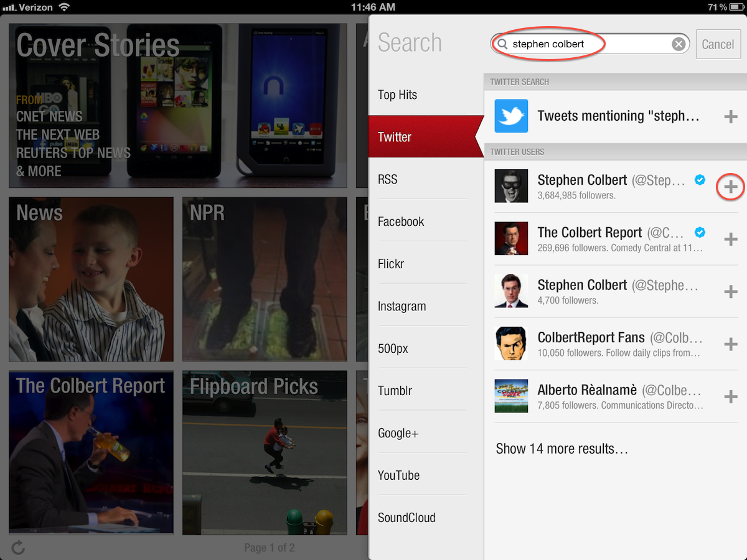
Task: Select the Twitter search category
Action: coord(426,137)
